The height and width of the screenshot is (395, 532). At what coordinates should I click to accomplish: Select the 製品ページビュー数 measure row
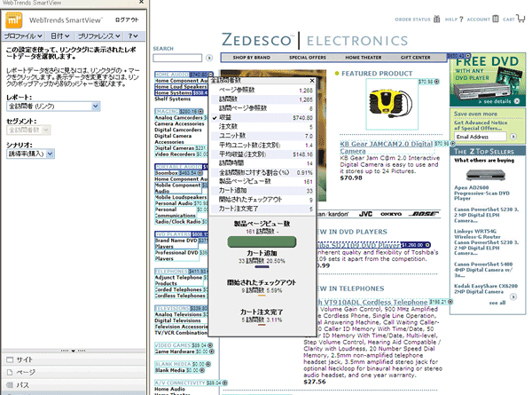pos(262,181)
